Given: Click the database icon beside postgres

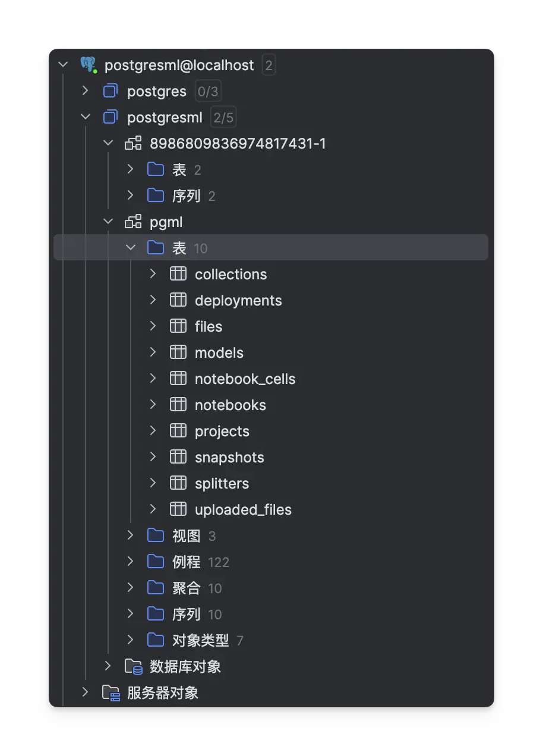Looking at the screenshot, I should point(110,90).
